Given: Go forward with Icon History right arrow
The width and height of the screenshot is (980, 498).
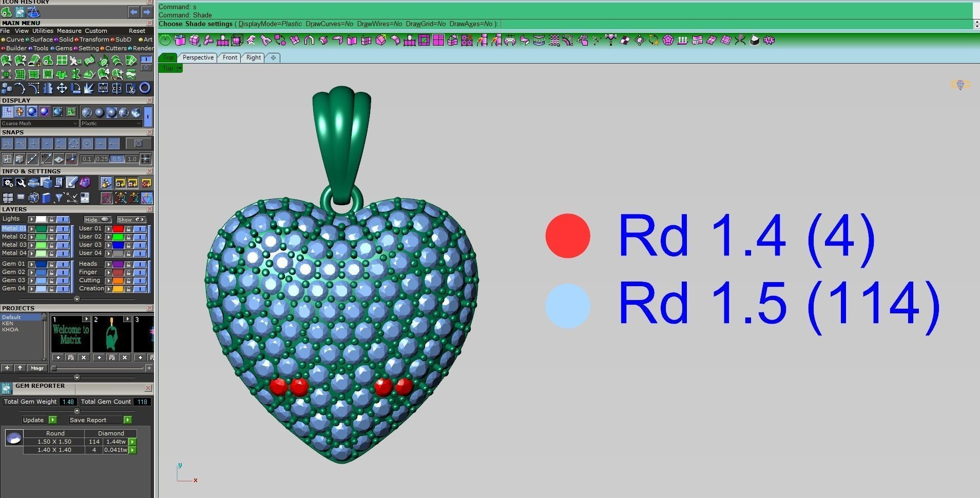Looking at the screenshot, I should (x=146, y=12).
